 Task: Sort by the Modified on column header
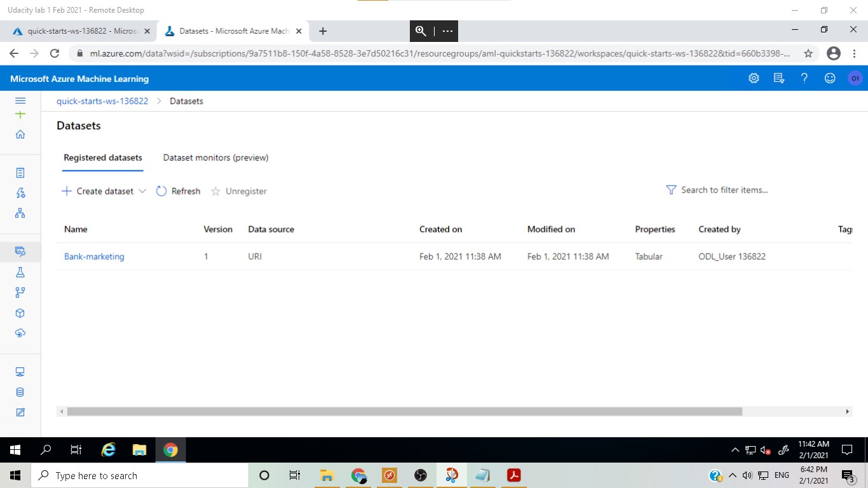pos(551,229)
